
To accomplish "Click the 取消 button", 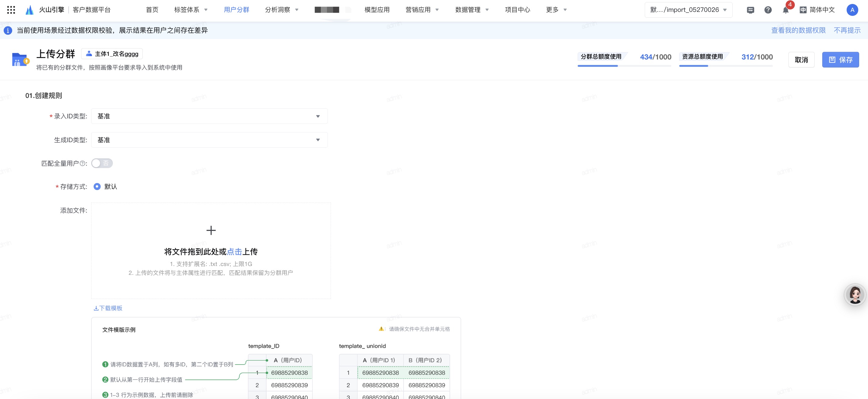I will point(801,60).
